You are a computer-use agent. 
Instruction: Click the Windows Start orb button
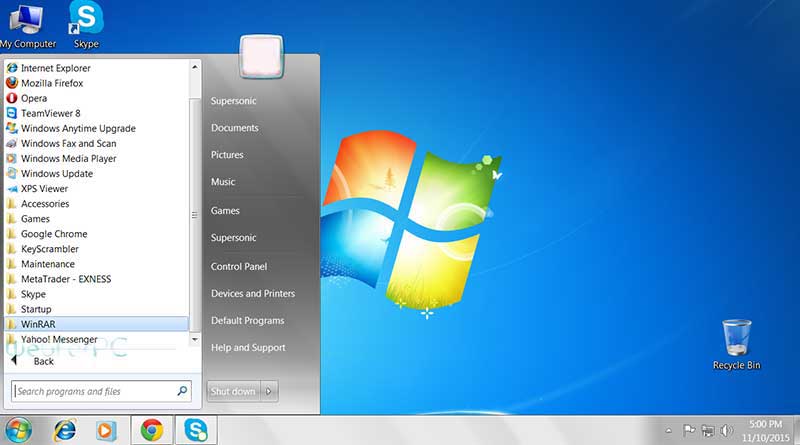[x=18, y=430]
